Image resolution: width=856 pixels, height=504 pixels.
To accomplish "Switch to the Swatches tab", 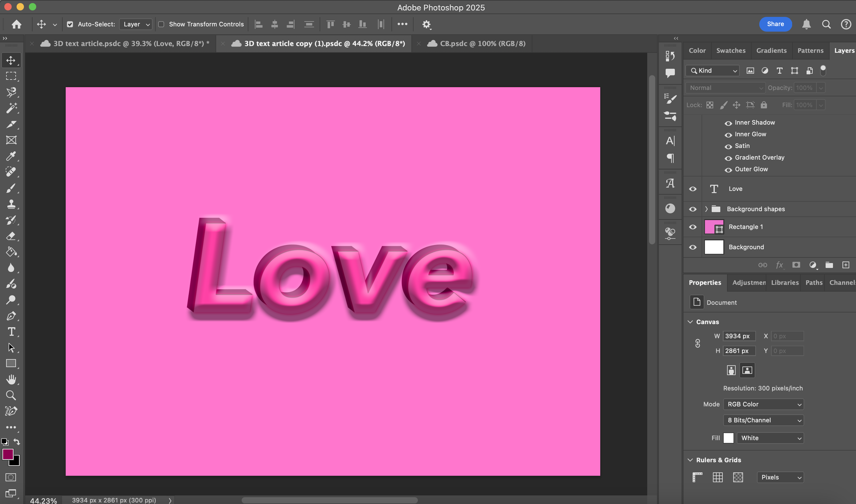I will [731, 50].
